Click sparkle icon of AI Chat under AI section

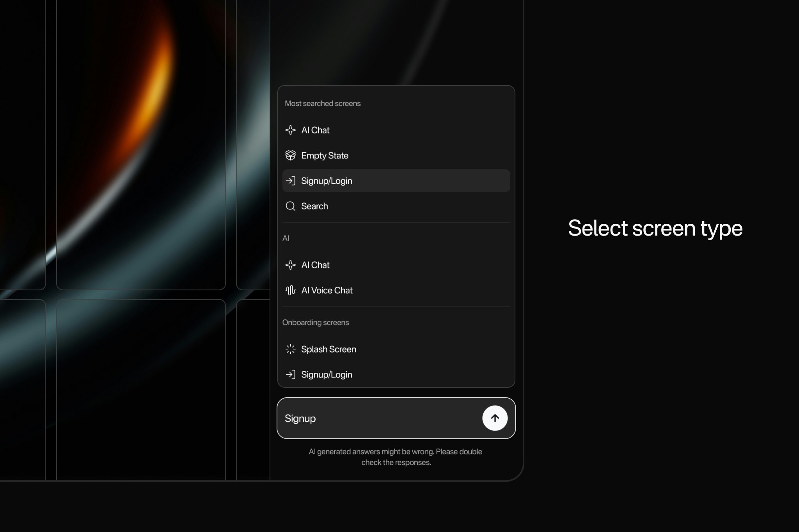tap(290, 265)
